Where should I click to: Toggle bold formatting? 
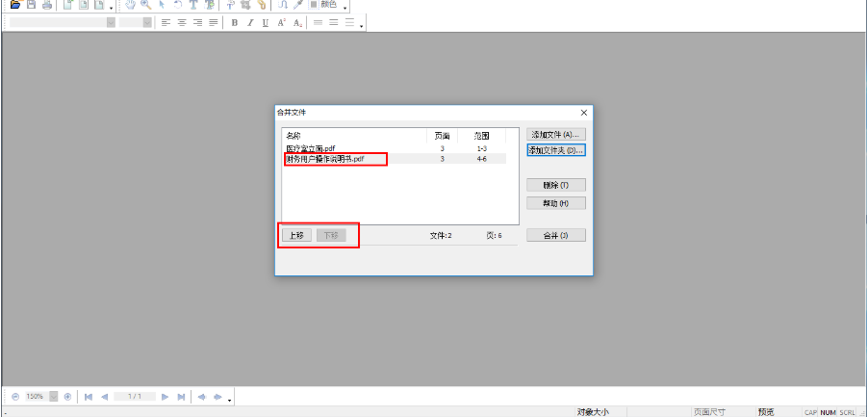[235, 23]
